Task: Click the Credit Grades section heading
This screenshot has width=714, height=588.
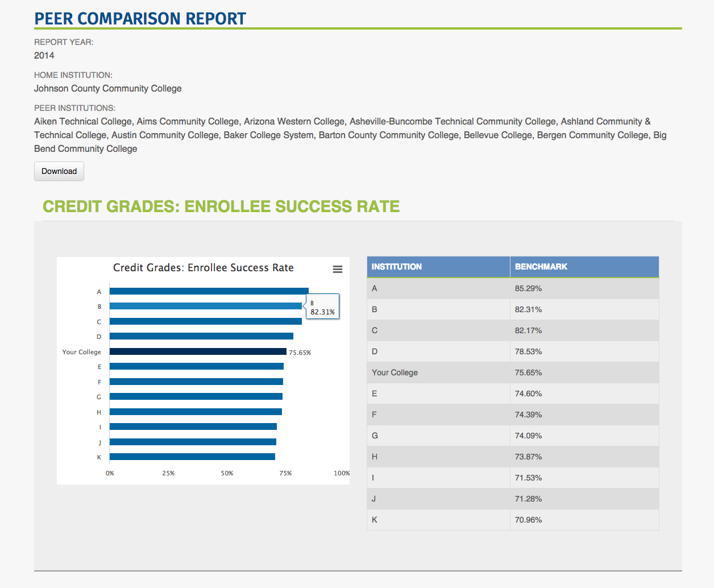Action: point(221,206)
